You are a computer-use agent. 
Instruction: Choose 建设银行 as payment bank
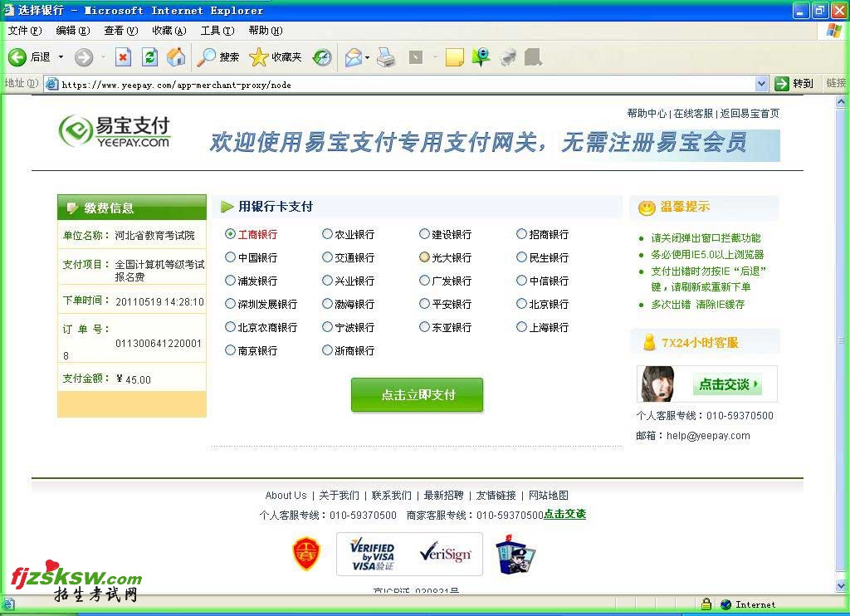(x=424, y=234)
